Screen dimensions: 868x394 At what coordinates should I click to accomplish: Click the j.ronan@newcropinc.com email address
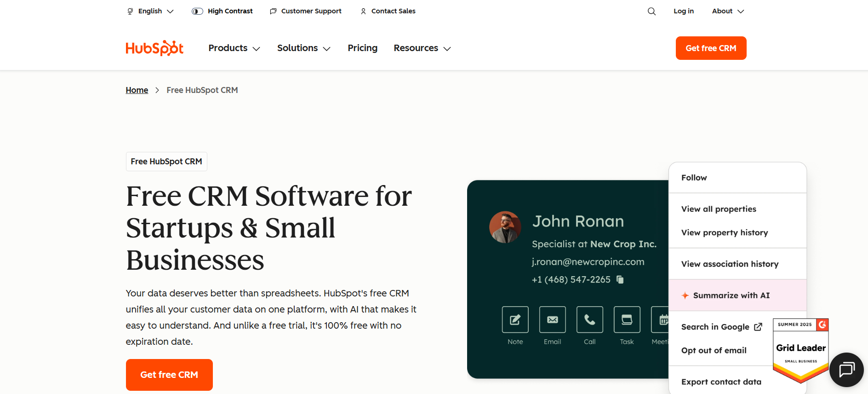(588, 262)
